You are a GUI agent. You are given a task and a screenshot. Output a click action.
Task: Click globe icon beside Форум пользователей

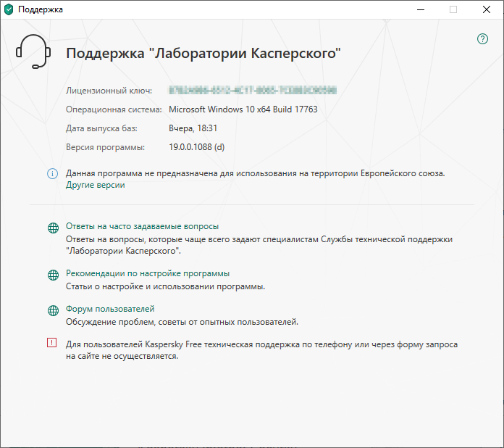tap(53, 310)
